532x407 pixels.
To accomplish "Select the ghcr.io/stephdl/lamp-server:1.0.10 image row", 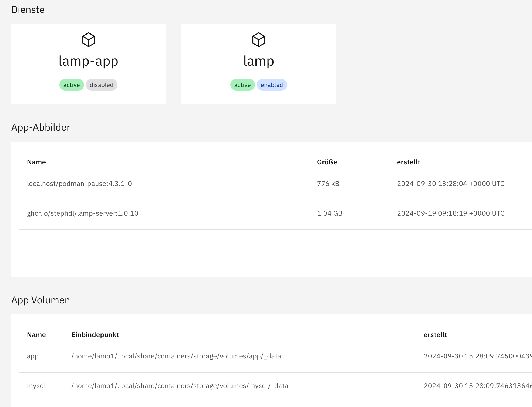I will click(x=83, y=213).
